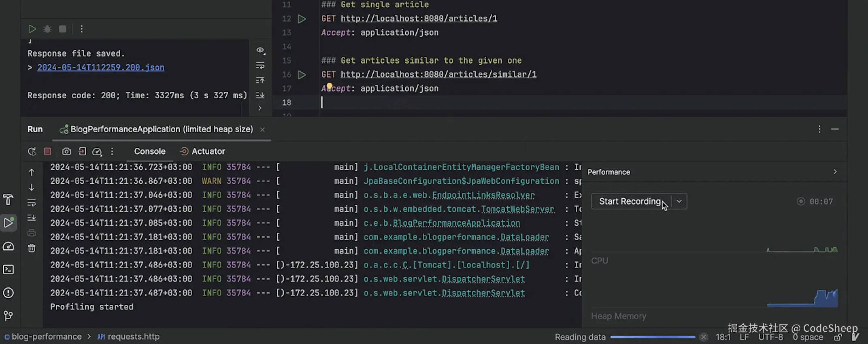This screenshot has width=868, height=344.
Task: Rerun BlogPerformanceApplication
Action: 32,151
